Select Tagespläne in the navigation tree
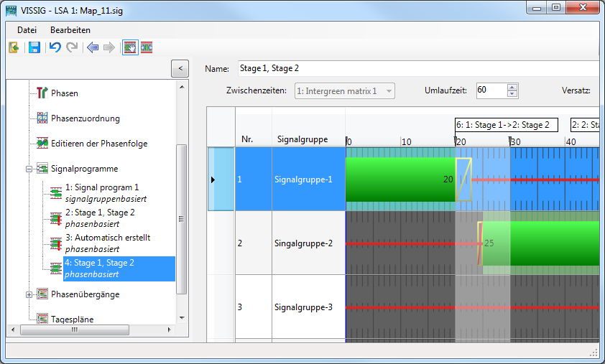Viewport: 605px width, 364px height. [x=72, y=319]
